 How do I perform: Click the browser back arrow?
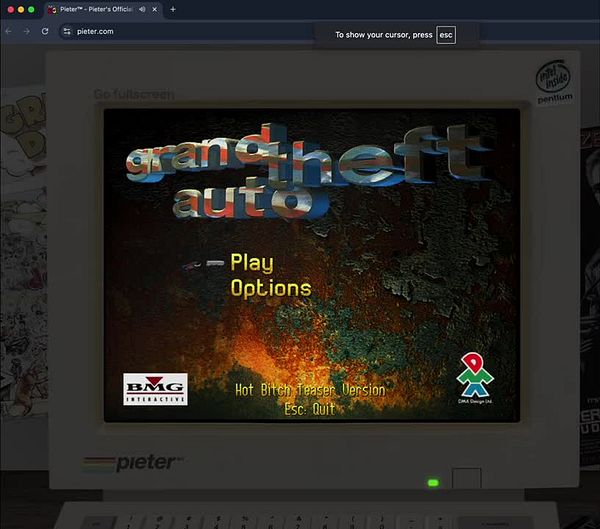coord(8,31)
